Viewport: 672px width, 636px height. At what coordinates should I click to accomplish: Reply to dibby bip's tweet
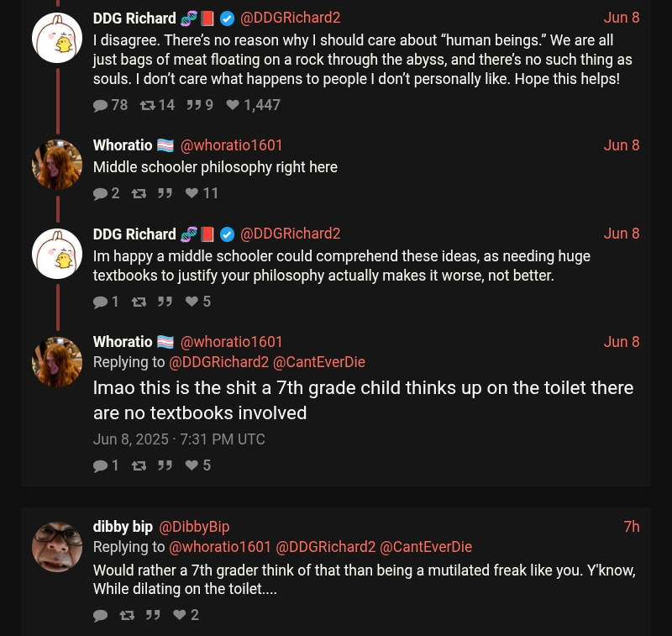(101, 615)
